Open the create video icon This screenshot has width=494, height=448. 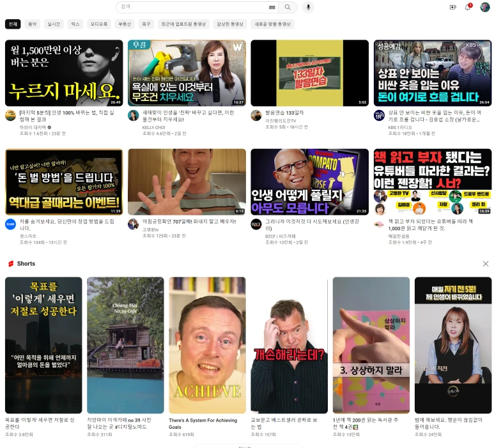(452, 7)
